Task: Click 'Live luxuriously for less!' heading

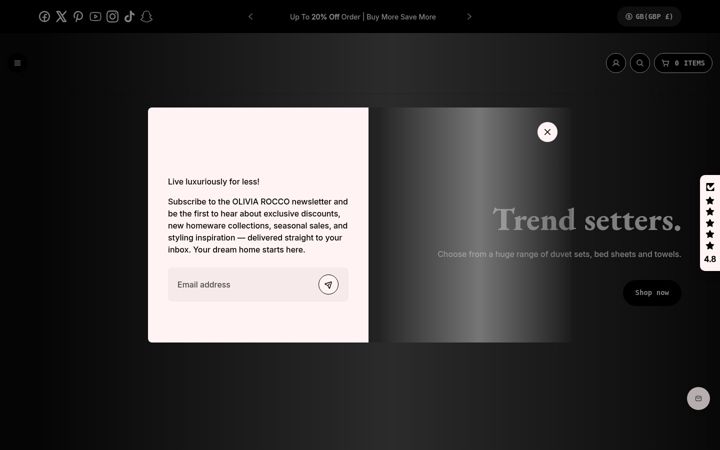Action: point(214,181)
